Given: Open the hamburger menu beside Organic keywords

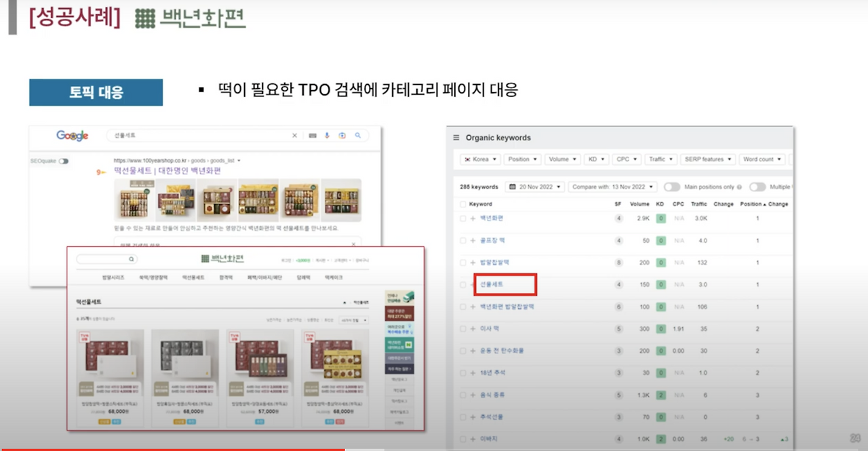Looking at the screenshot, I should (456, 138).
